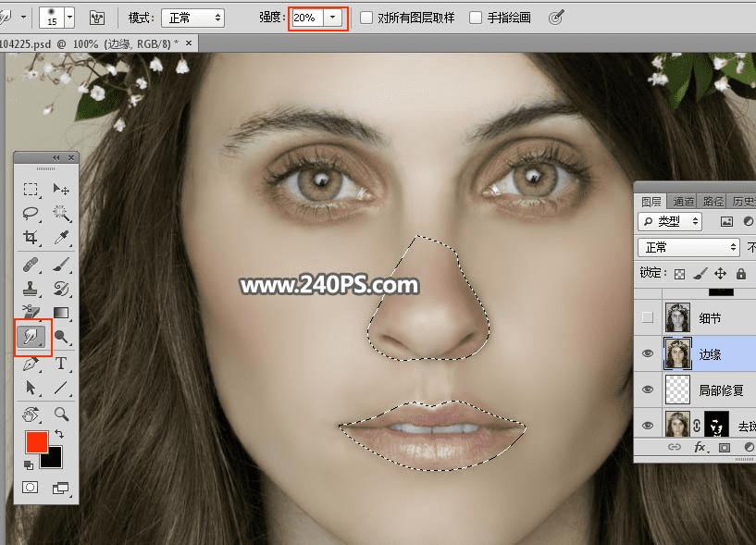The image size is (756, 545).
Task: Expand the 强度 strength dropdown arrow
Action: click(333, 18)
